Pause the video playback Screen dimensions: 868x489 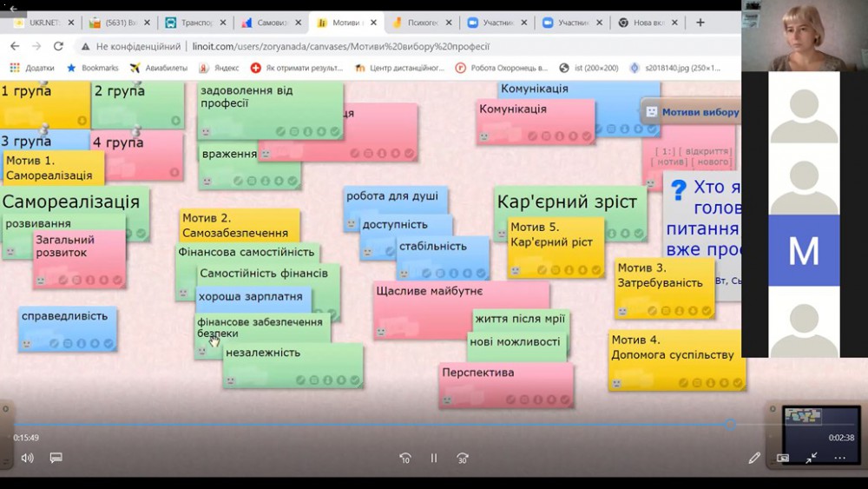[x=434, y=458]
